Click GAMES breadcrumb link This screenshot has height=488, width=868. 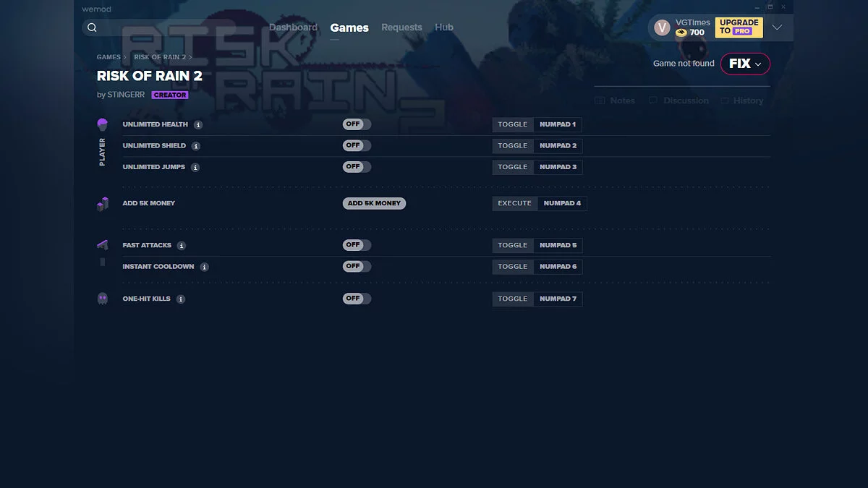[x=109, y=57]
